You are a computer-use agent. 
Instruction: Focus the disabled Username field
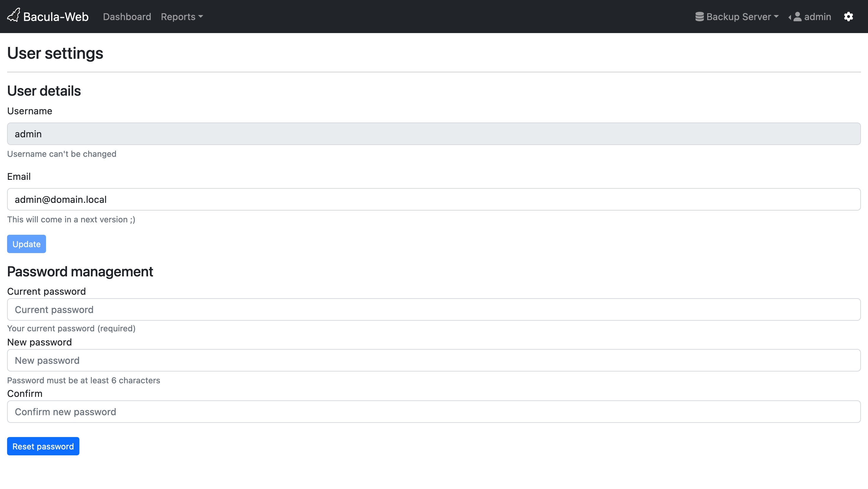click(x=434, y=134)
